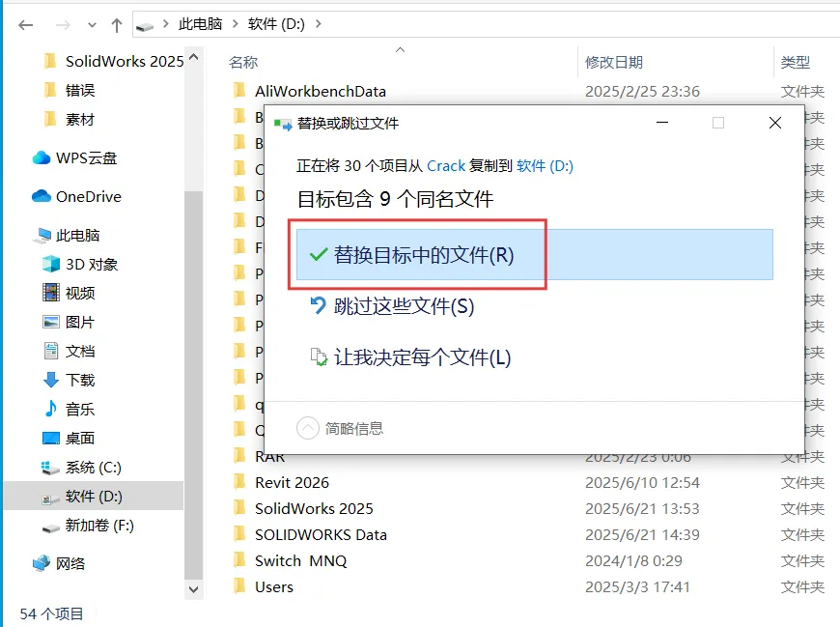Select 软件 (D:) drive in sidebar
This screenshot has width=840, height=627.
[94, 497]
